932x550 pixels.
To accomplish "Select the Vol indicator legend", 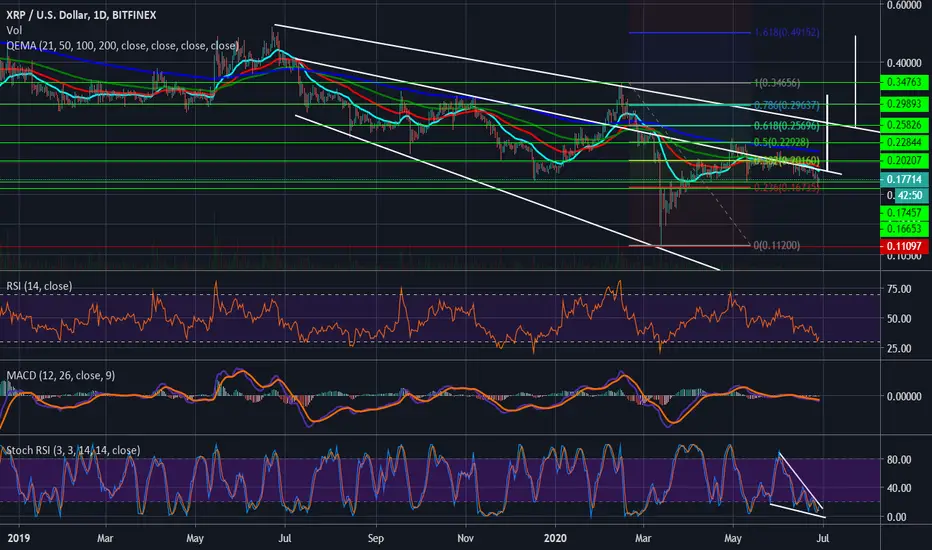I will coord(14,30).
